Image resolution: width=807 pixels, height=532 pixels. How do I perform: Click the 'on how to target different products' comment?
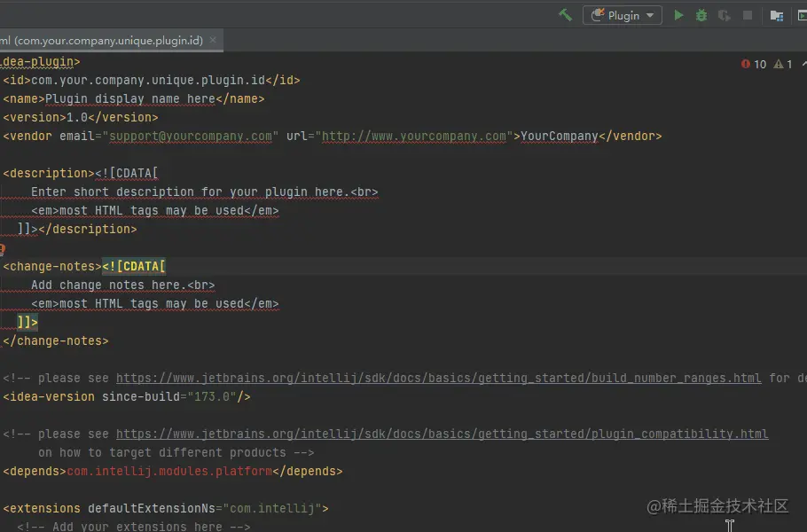tap(176, 453)
